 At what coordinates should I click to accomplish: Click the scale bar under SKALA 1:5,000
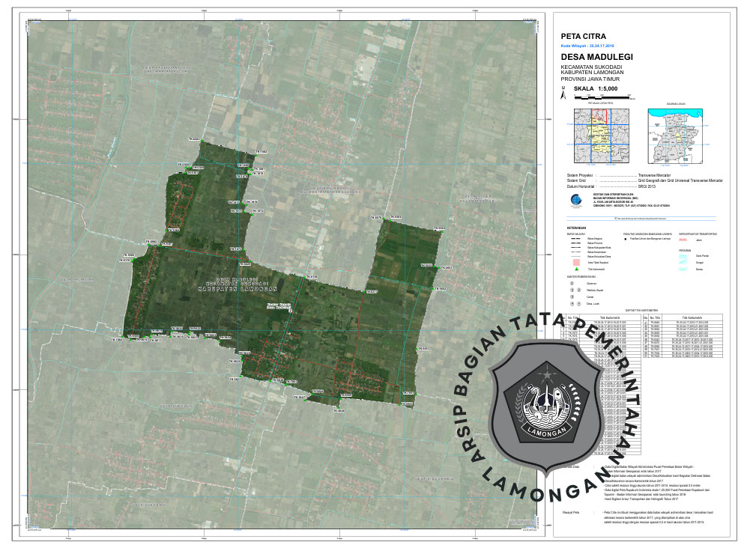(602, 97)
